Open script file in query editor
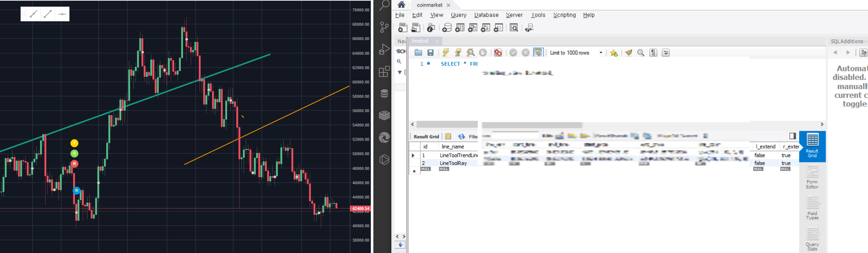868x253 pixels. point(418,53)
